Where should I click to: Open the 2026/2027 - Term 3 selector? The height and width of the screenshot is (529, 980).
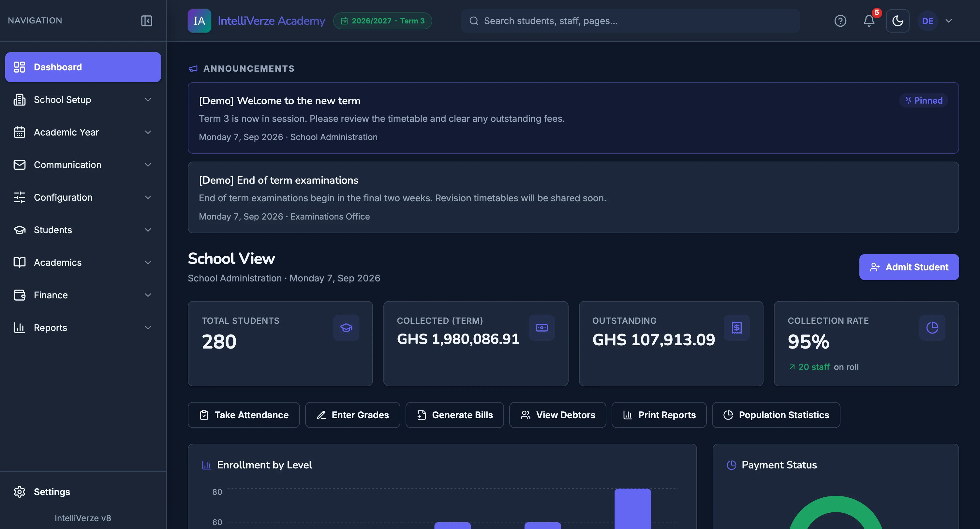click(382, 21)
